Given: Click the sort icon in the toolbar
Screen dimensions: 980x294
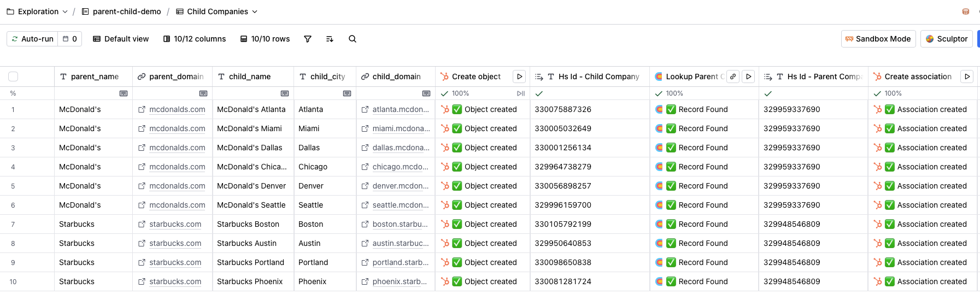Looking at the screenshot, I should pos(330,39).
